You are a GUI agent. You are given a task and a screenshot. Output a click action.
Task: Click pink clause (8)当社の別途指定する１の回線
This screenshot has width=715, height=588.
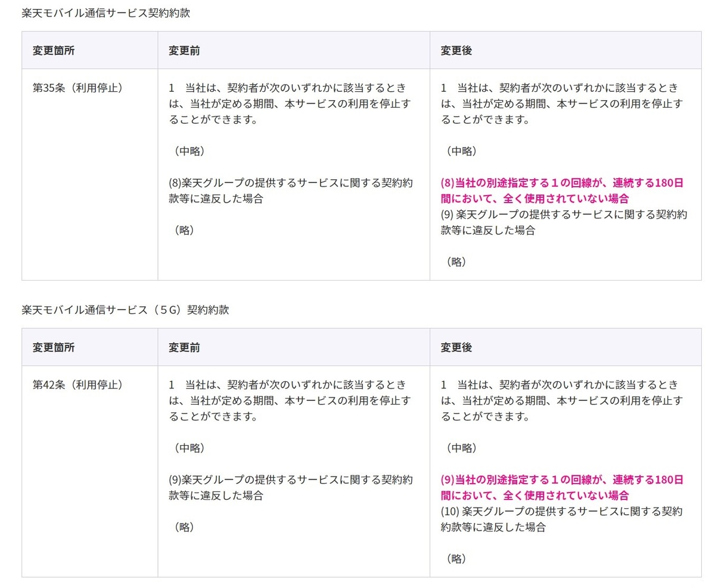(562, 191)
